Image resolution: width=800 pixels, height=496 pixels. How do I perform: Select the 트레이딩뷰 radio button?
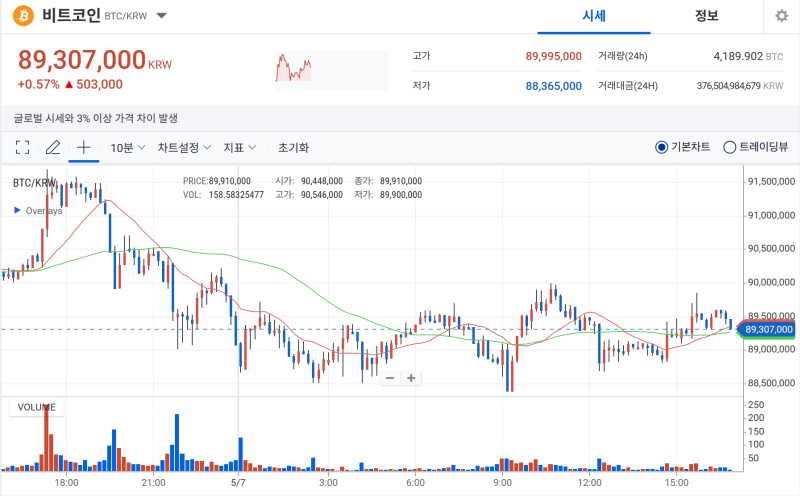pyautogui.click(x=730, y=147)
